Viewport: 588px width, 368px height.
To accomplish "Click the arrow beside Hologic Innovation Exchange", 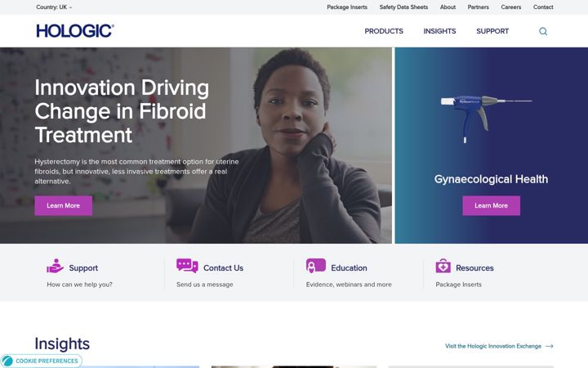I will click(x=550, y=346).
